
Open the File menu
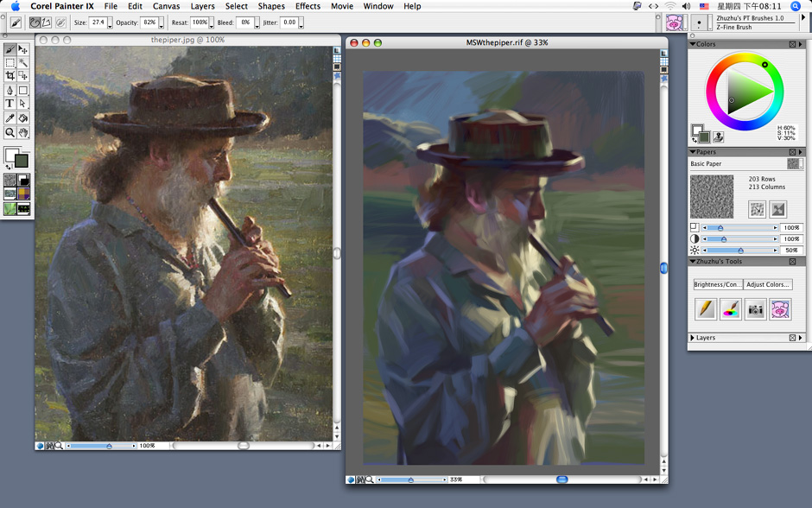[x=111, y=6]
